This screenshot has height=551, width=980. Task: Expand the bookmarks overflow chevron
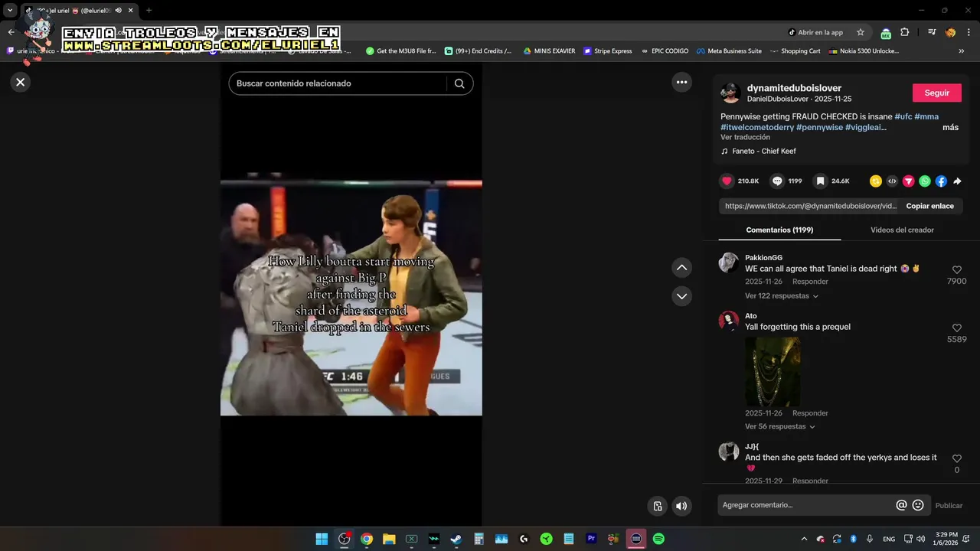[x=962, y=51]
